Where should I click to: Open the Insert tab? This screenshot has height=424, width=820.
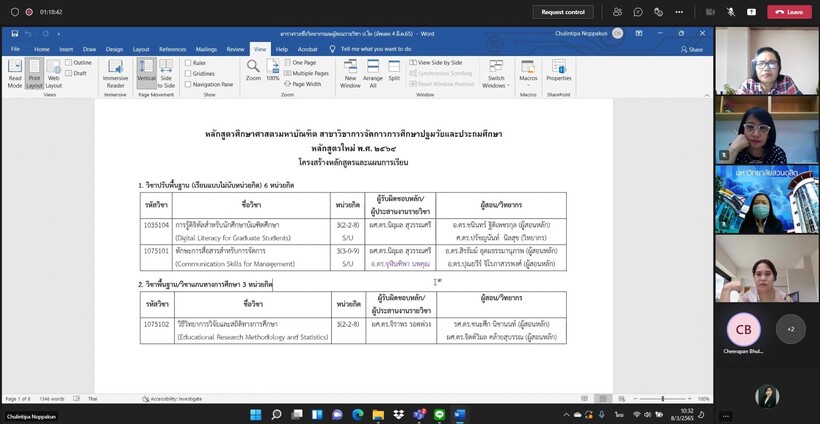[66, 49]
